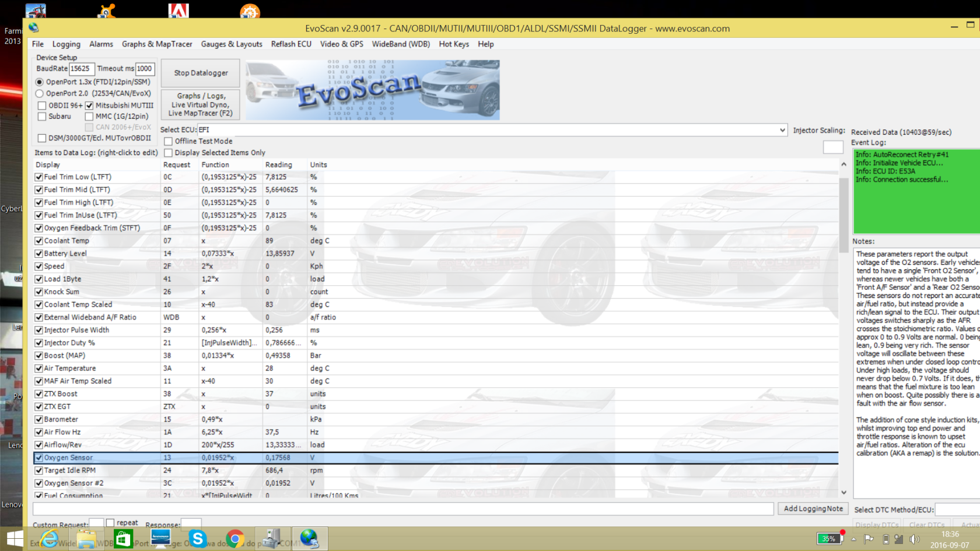This screenshot has height=551, width=980.
Task: Click the tray power battery icon
Action: click(885, 539)
